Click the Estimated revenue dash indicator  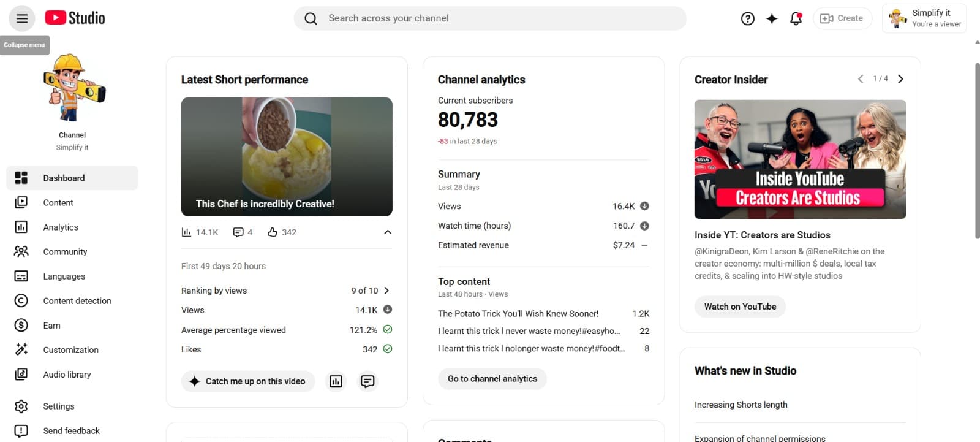tap(644, 245)
